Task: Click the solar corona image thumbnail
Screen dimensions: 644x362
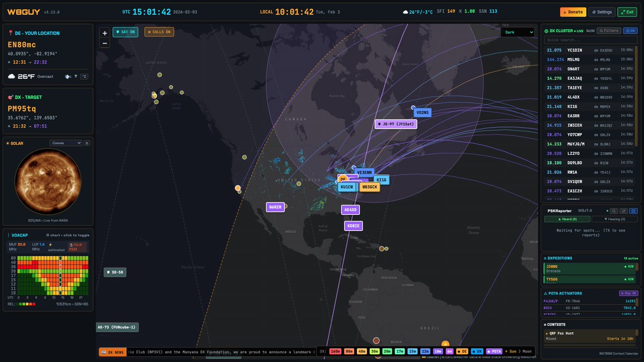Action: [48, 182]
